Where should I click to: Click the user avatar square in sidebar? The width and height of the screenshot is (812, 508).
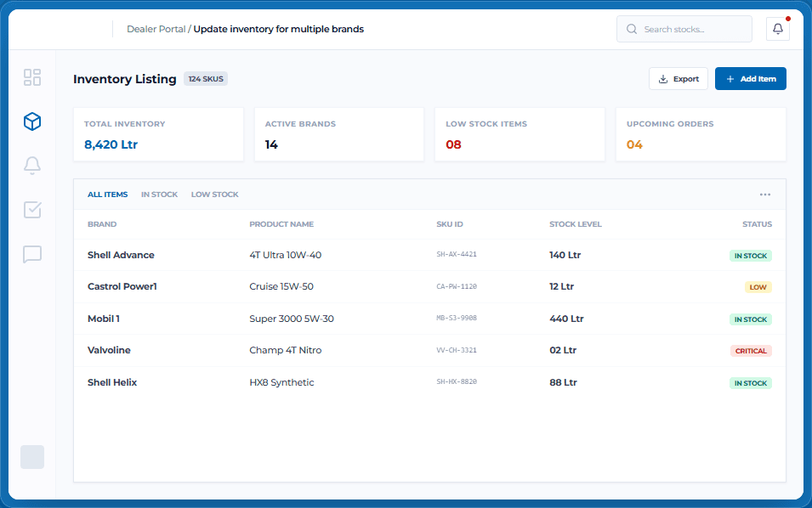32,457
